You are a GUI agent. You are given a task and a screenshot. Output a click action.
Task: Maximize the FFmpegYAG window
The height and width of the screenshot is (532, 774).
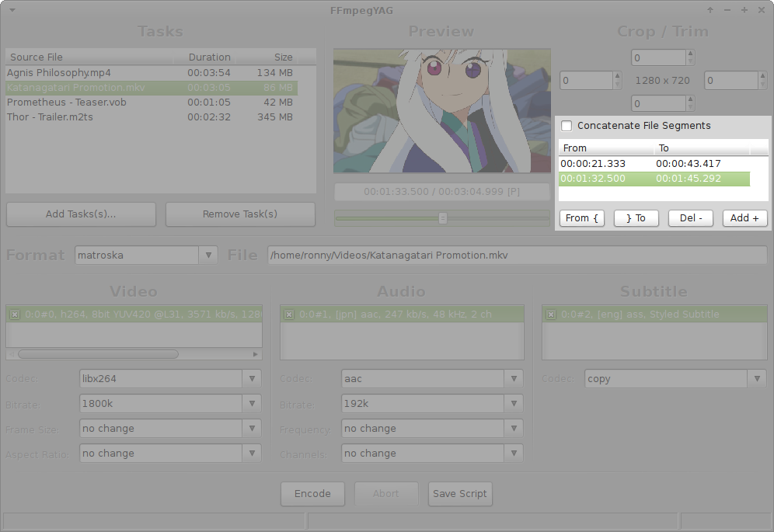(744, 10)
